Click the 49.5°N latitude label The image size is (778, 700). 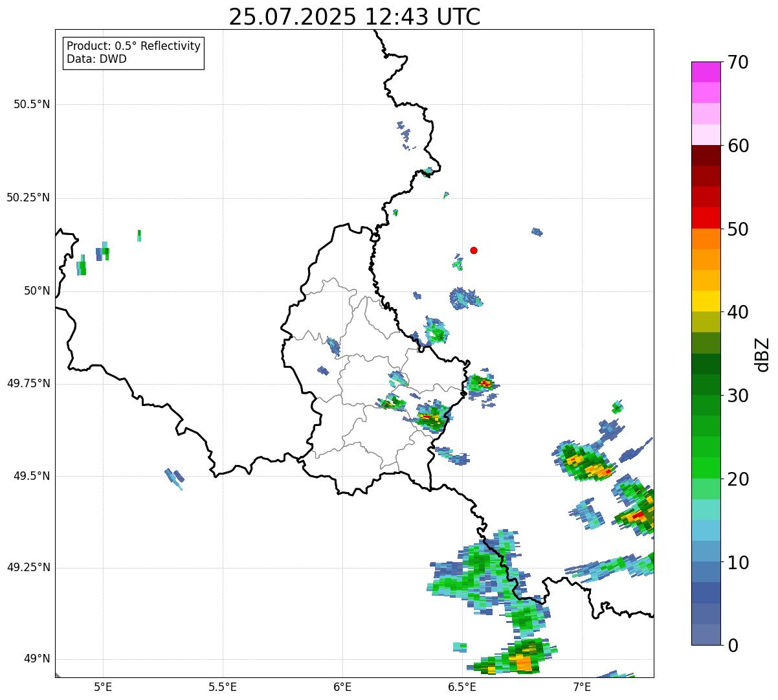coord(32,476)
